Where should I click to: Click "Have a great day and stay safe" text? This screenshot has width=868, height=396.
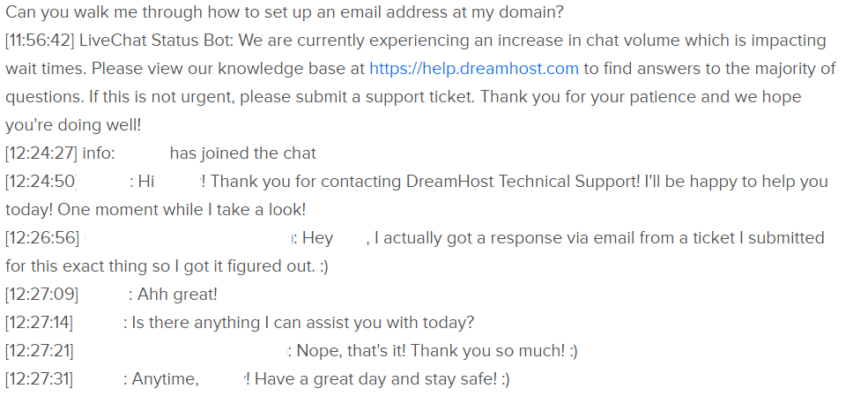376,379
